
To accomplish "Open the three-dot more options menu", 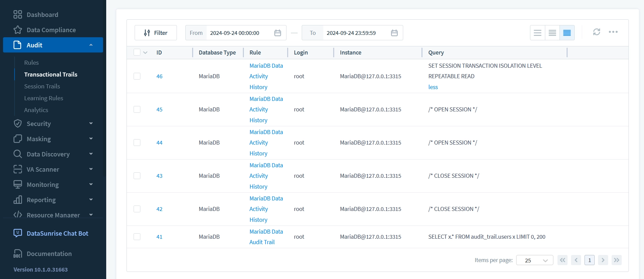I will pos(613,32).
